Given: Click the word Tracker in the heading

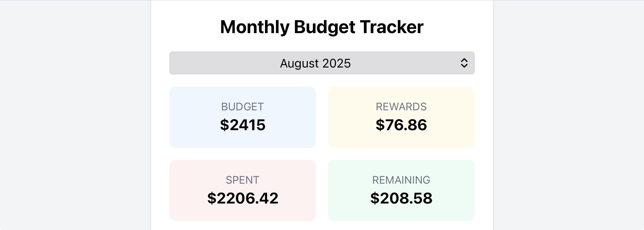Looking at the screenshot, I should pyautogui.click(x=392, y=27).
